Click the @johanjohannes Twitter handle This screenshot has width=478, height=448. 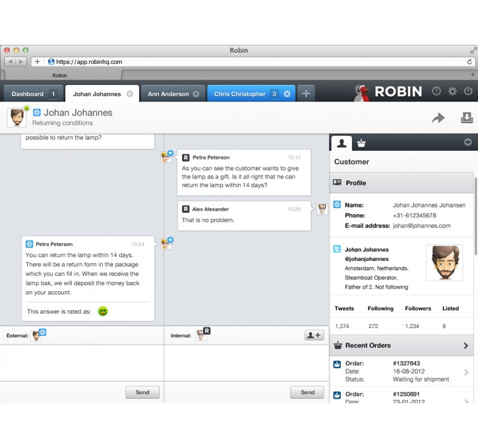(367, 259)
